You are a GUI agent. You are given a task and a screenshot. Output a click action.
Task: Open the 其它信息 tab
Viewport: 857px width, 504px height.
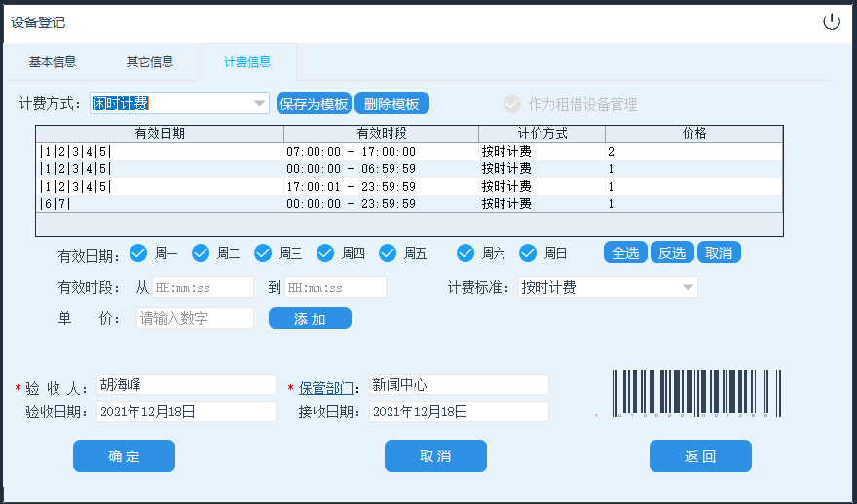[x=150, y=62]
